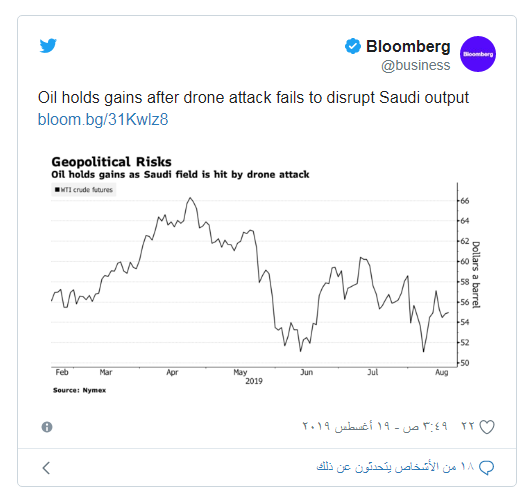525x495 pixels.
Task: Click the reply speech bubble icon
Action: tap(486, 467)
